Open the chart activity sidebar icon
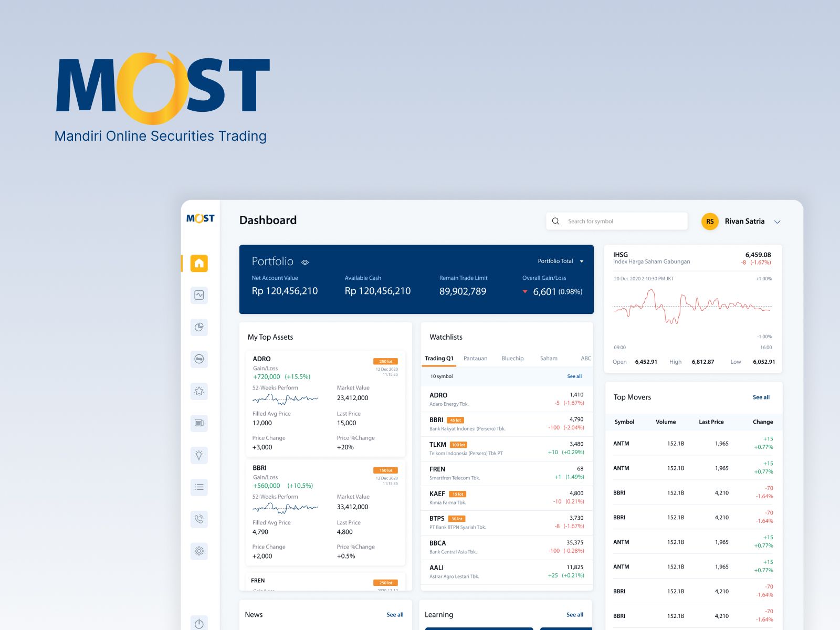This screenshot has width=840, height=630. (x=199, y=295)
